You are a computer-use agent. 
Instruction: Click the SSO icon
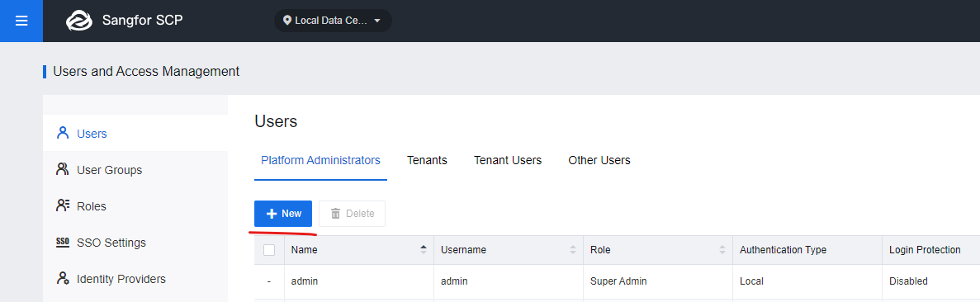62,242
